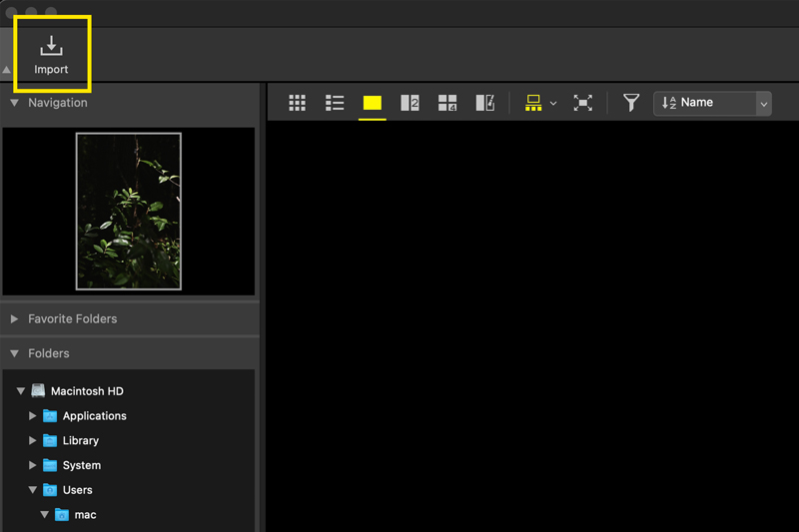Collapse the Navigation panel
This screenshot has width=799, height=532.
point(14,103)
